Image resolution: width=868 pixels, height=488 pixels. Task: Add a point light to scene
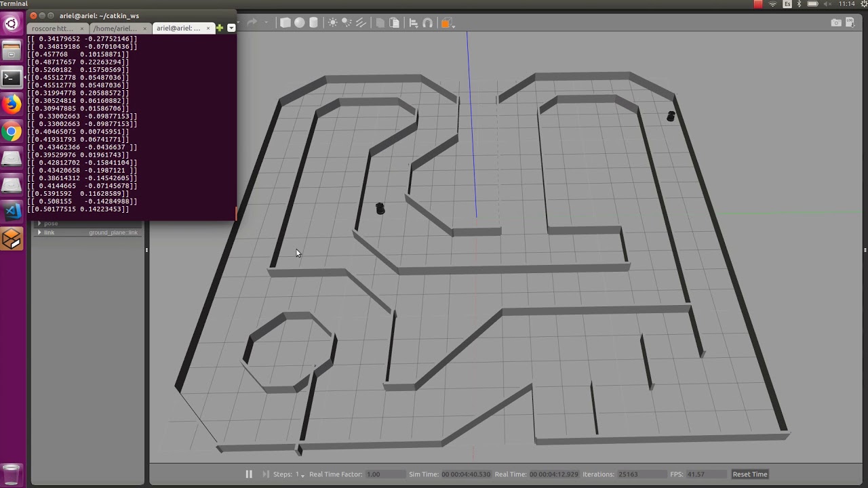[333, 22]
